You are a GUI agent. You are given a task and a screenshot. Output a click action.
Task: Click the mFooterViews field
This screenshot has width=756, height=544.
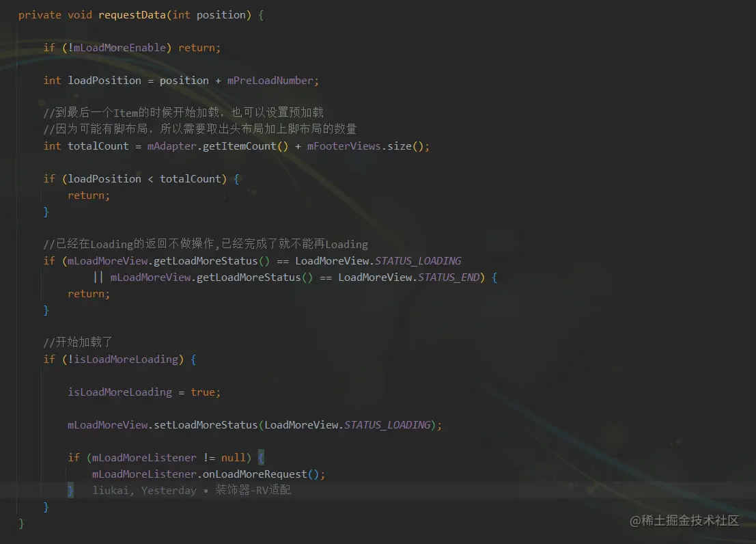pyautogui.click(x=344, y=146)
